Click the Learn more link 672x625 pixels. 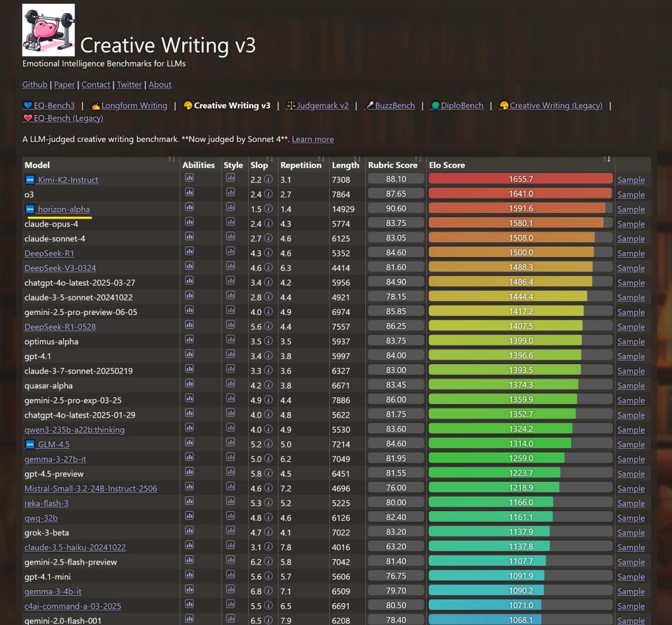[x=312, y=139]
